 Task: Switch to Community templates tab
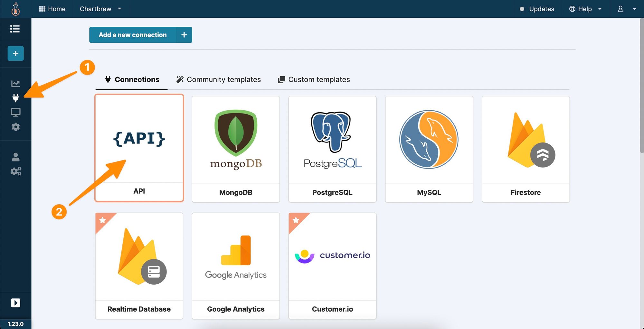[219, 79]
